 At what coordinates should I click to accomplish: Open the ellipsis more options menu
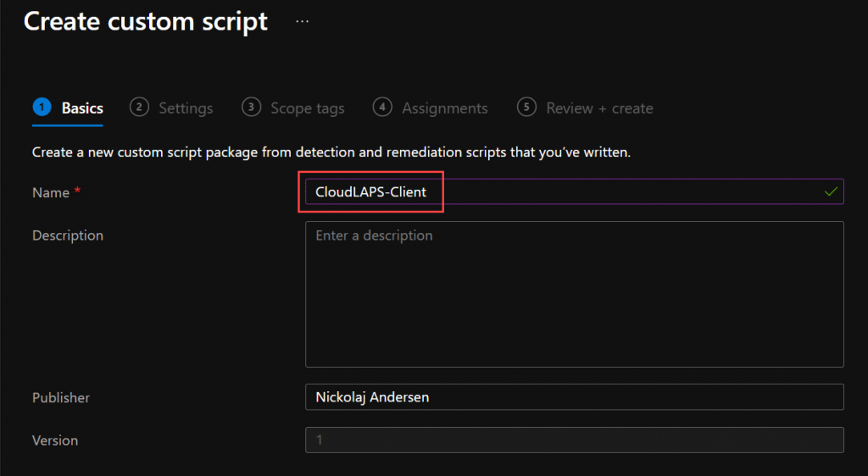[302, 21]
